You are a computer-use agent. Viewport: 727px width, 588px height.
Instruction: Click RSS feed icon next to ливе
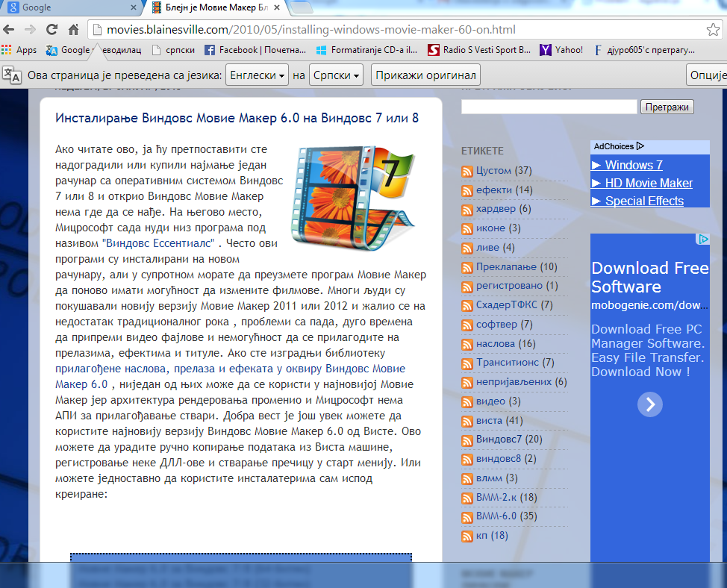[467, 248]
